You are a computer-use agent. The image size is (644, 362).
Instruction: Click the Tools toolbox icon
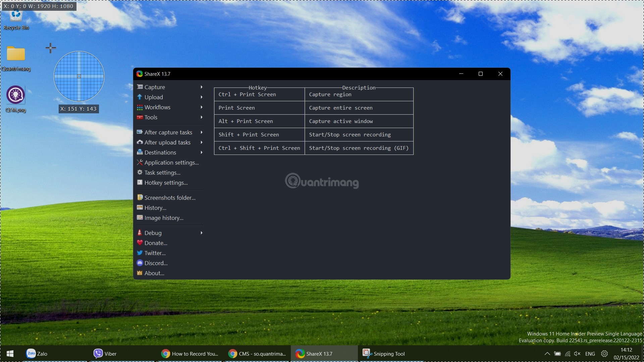[x=140, y=117]
